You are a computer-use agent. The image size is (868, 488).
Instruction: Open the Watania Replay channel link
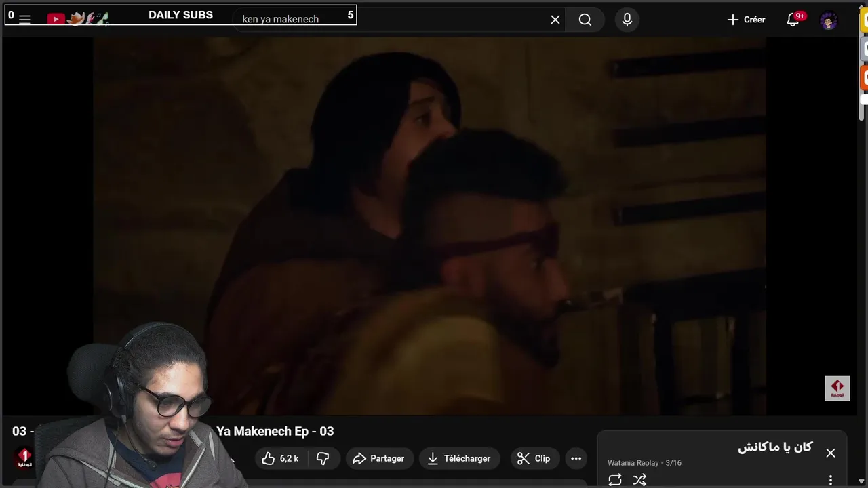pyautogui.click(x=633, y=463)
